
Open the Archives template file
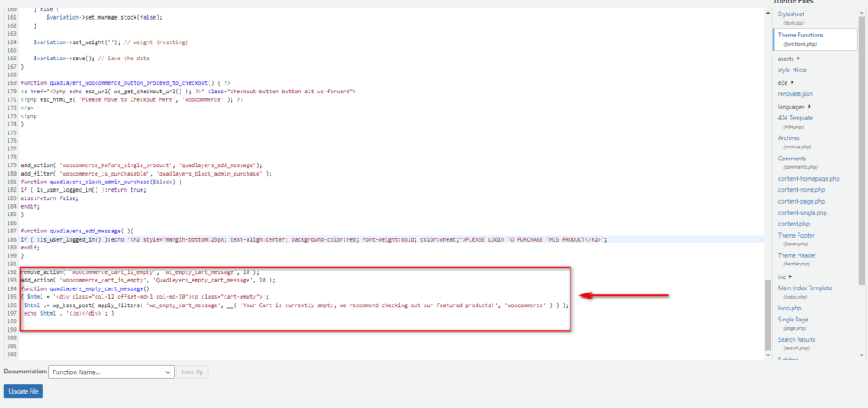(789, 138)
